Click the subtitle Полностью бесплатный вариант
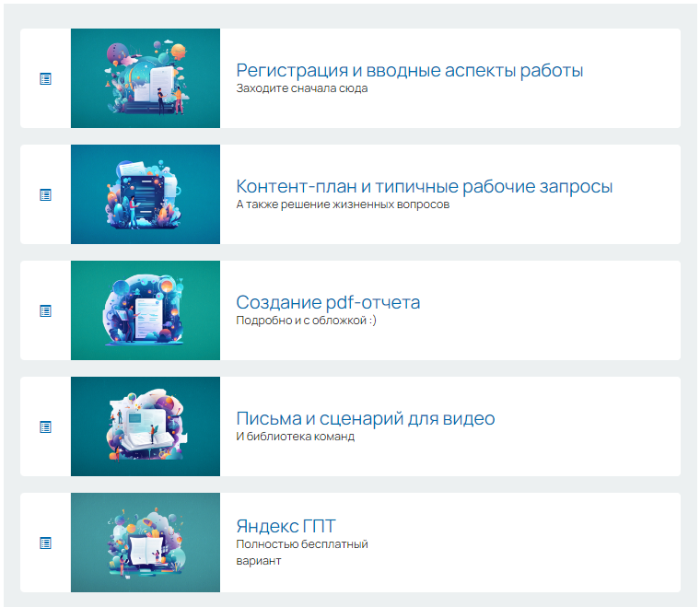Image resolution: width=700 pixels, height=607 pixels. (302, 553)
